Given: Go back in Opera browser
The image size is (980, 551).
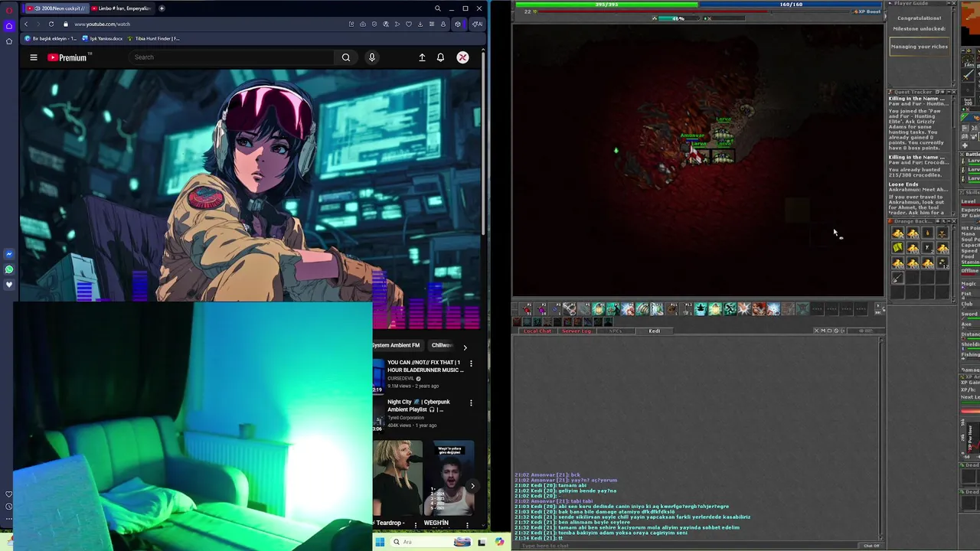Looking at the screenshot, I should click(25, 24).
